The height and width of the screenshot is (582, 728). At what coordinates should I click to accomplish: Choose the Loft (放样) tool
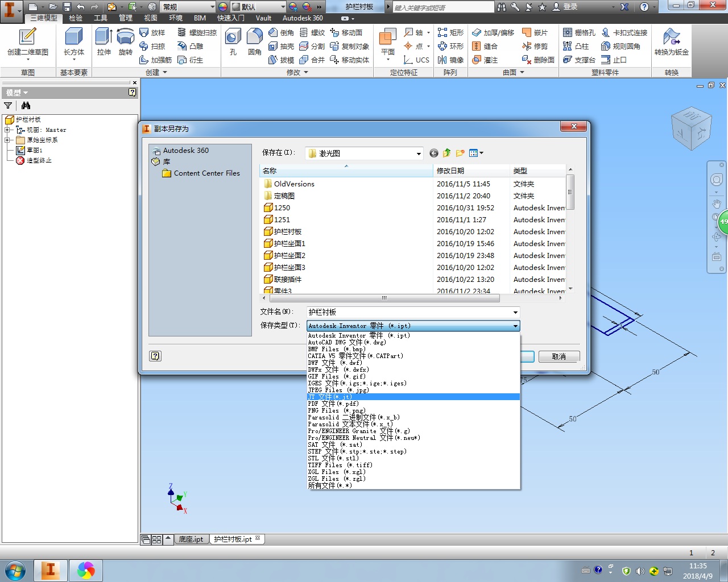[152, 32]
